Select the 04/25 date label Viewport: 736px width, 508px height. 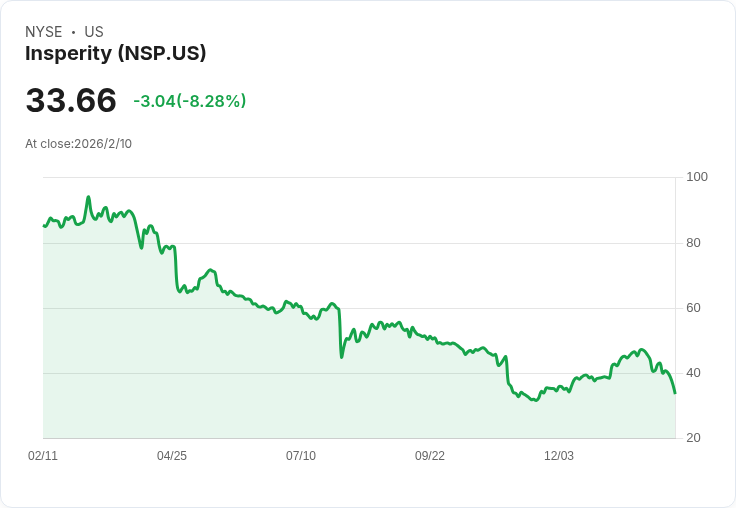click(x=172, y=456)
